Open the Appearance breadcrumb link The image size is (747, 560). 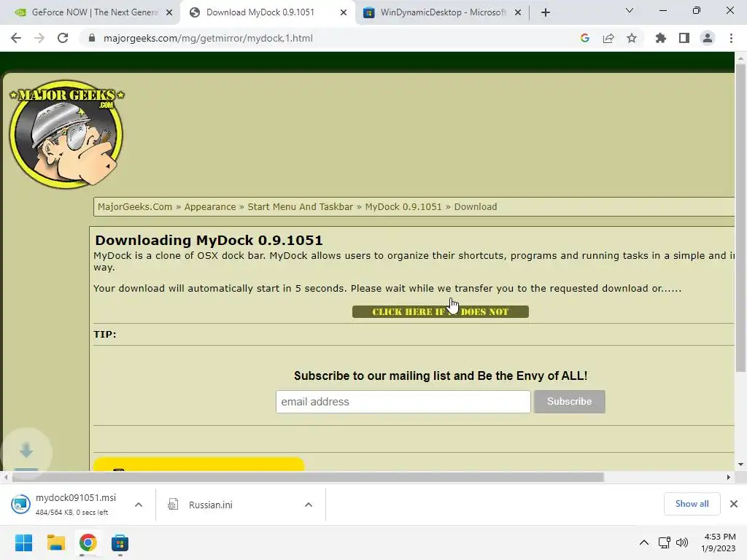click(210, 206)
